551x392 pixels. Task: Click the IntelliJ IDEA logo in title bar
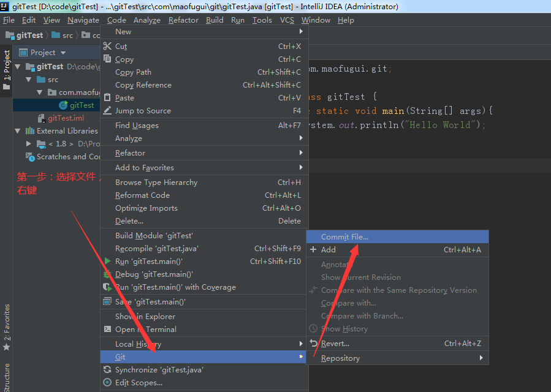4,6
